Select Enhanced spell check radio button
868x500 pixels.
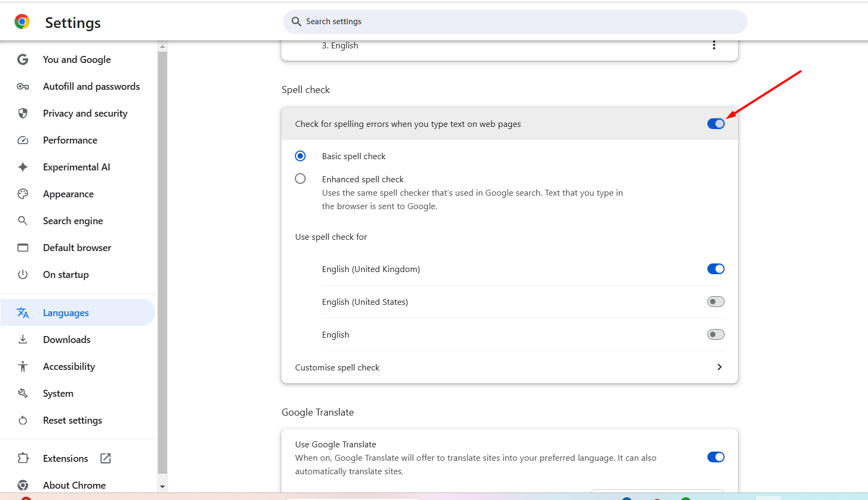tap(300, 178)
